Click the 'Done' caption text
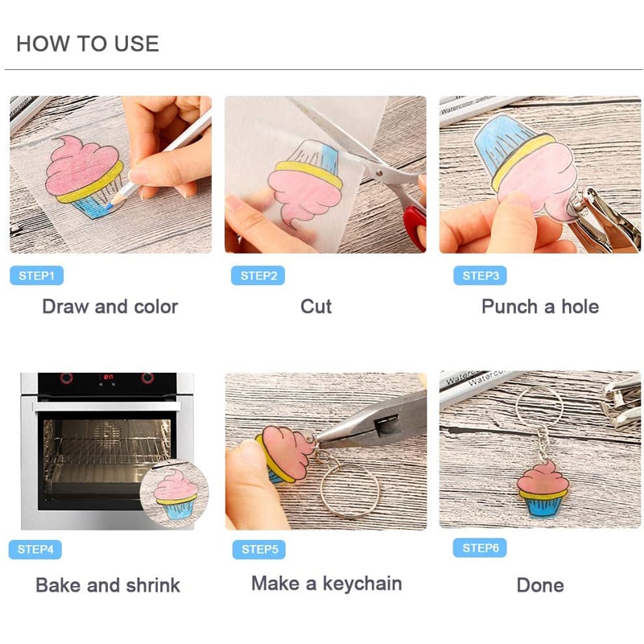The image size is (644, 644). 540,585
